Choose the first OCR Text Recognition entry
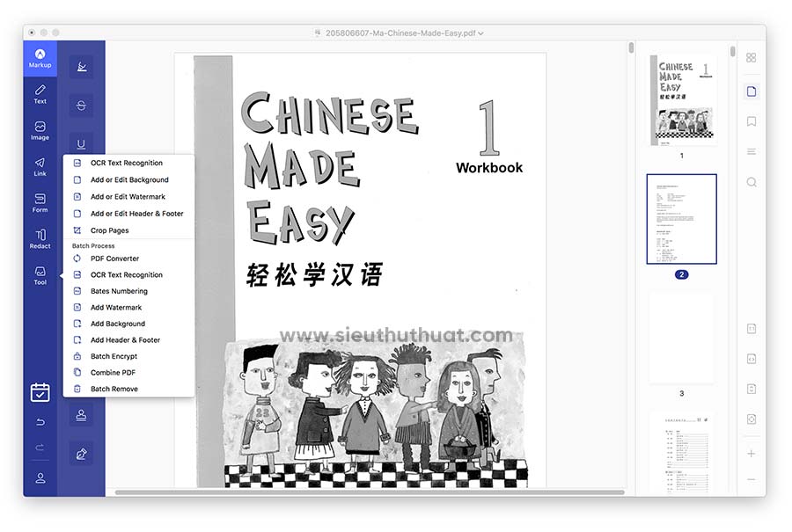Viewport: 792px width, 532px height. [x=128, y=163]
